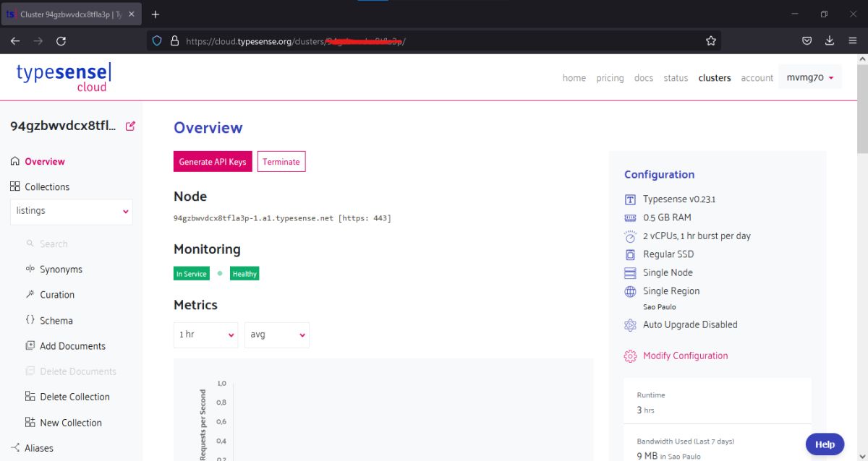The width and height of the screenshot is (868, 461).
Task: Click the Single Region globe icon
Action: (x=630, y=291)
